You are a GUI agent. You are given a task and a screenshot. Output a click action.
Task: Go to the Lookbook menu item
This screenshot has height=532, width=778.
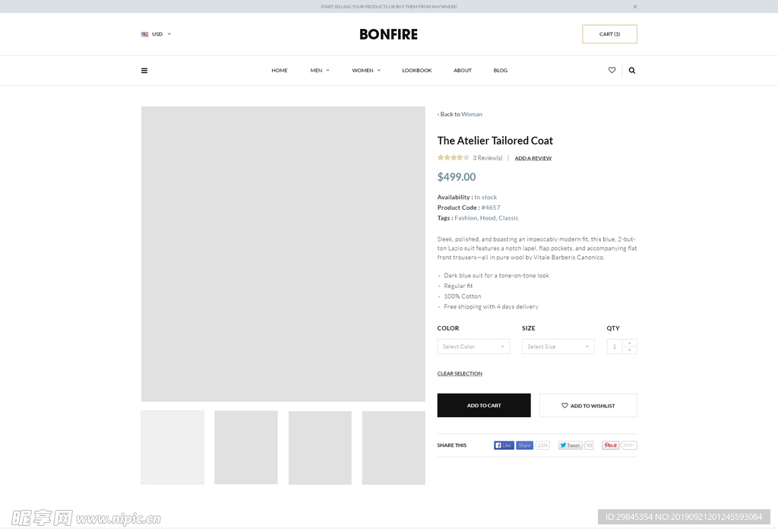tap(417, 71)
